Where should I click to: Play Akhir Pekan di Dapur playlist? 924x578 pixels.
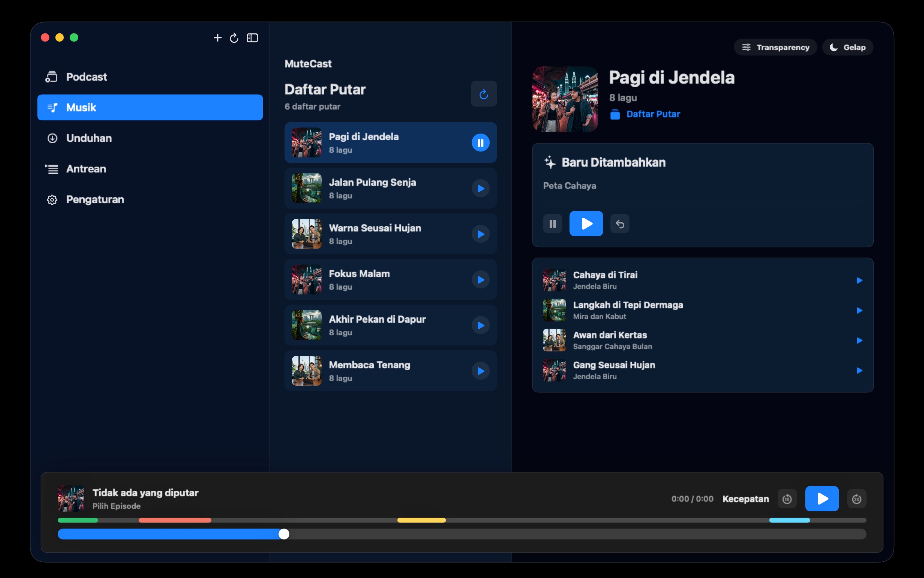pyautogui.click(x=480, y=325)
